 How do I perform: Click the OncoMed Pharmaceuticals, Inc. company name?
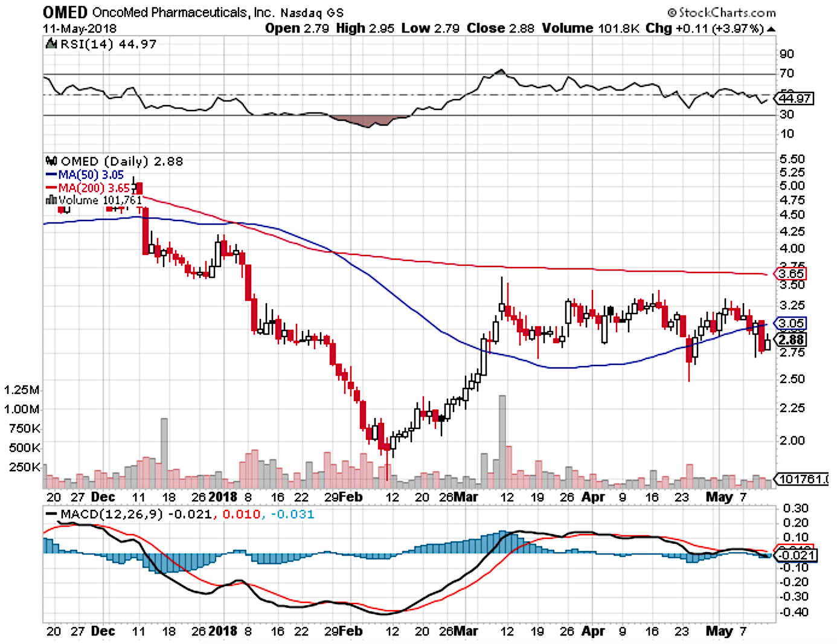pyautogui.click(x=182, y=12)
